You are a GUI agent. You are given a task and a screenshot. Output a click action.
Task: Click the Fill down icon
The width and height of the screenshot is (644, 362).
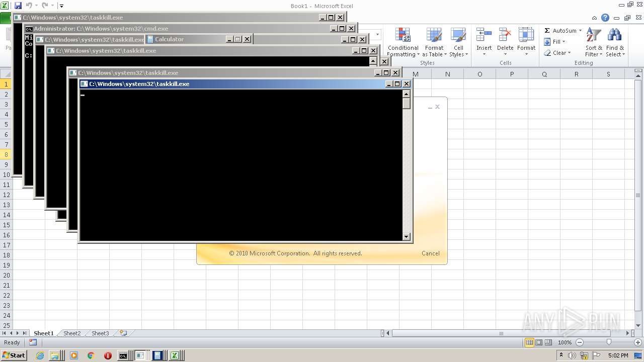pyautogui.click(x=547, y=42)
